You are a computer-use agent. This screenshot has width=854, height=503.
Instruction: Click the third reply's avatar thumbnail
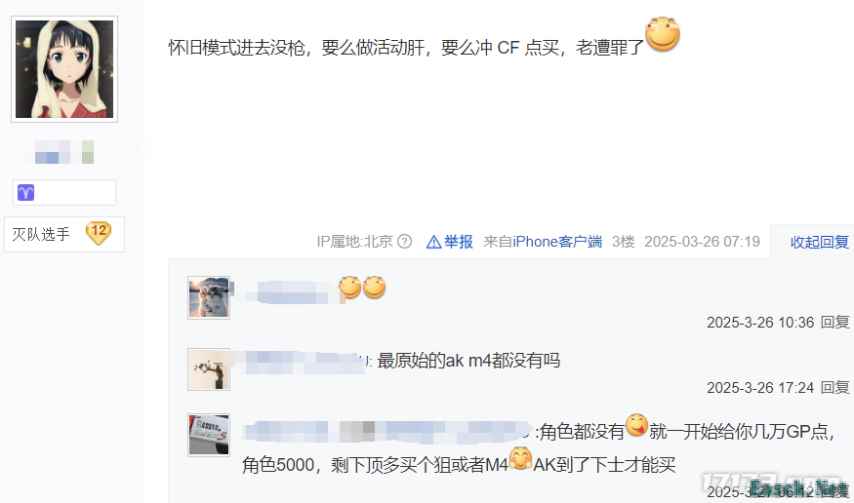(x=209, y=434)
